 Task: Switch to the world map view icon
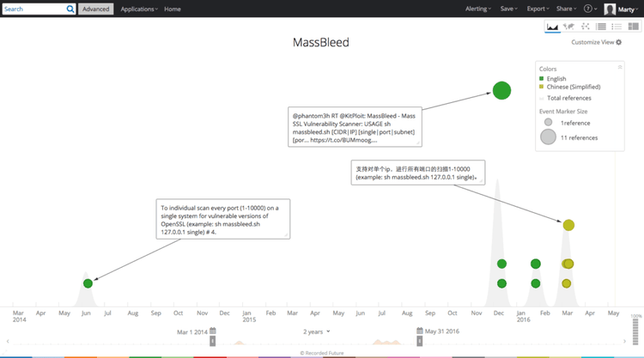coord(568,27)
